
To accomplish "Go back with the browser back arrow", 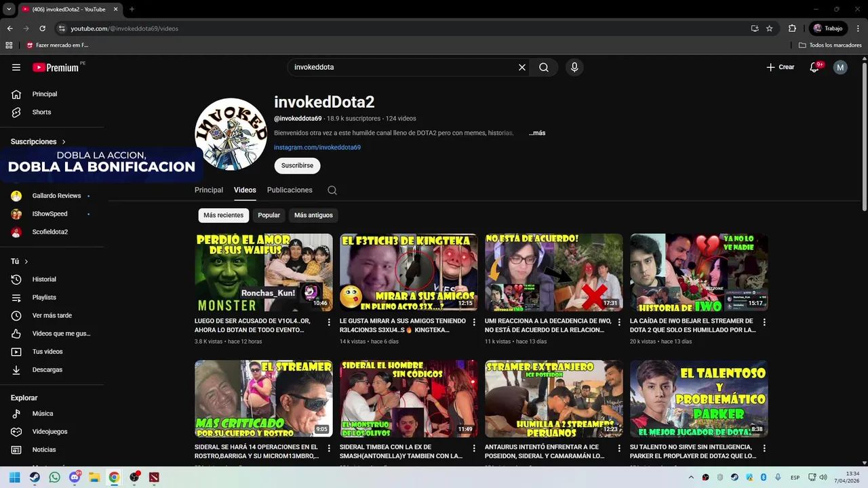I will (x=9, y=28).
